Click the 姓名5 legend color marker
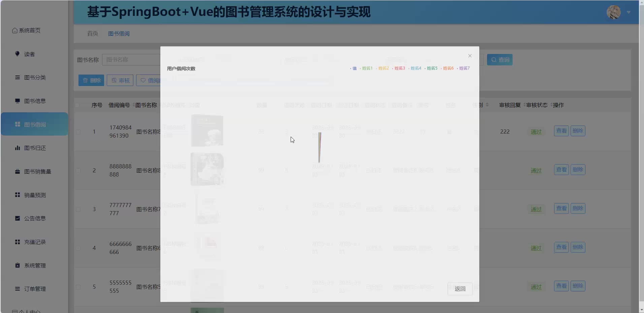 tap(425, 68)
